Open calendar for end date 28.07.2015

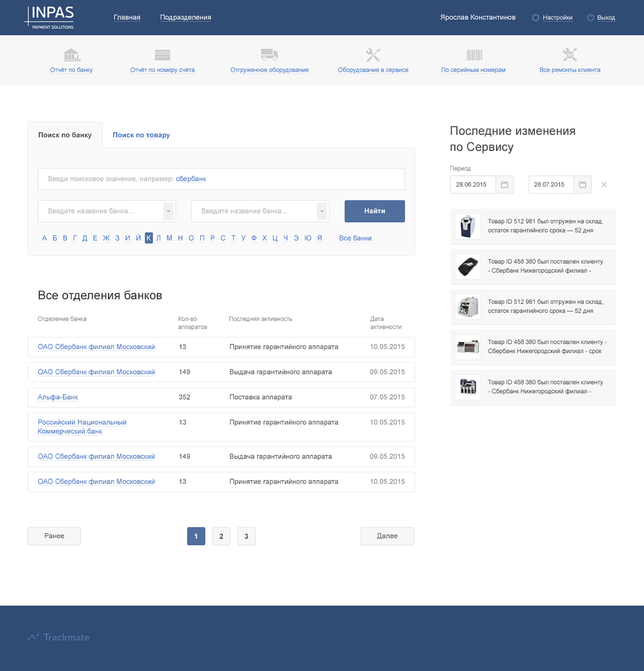582,185
